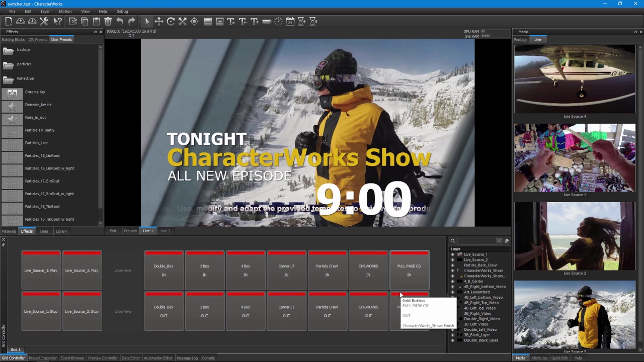
Task: Open the Automation Editor tab
Action: click(x=158, y=358)
